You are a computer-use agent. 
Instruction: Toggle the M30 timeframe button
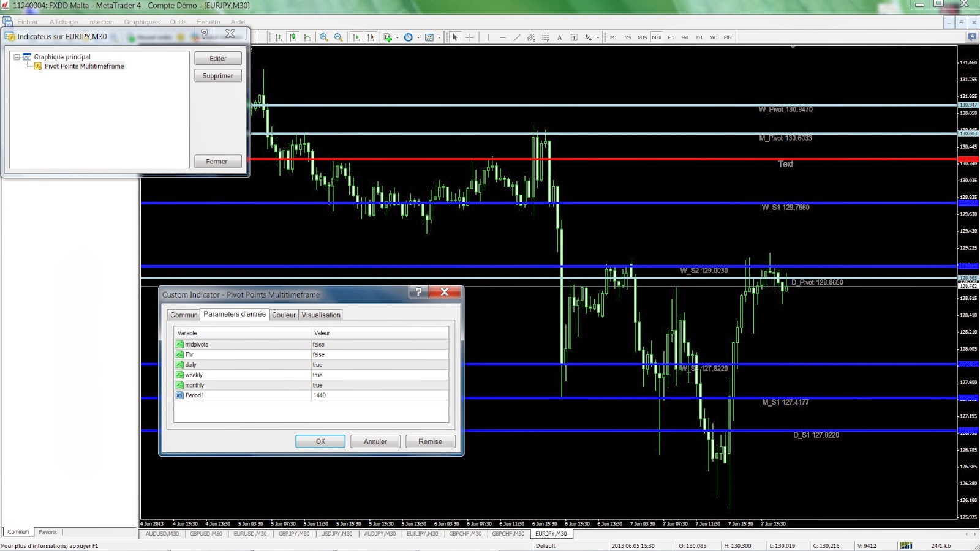tap(657, 37)
